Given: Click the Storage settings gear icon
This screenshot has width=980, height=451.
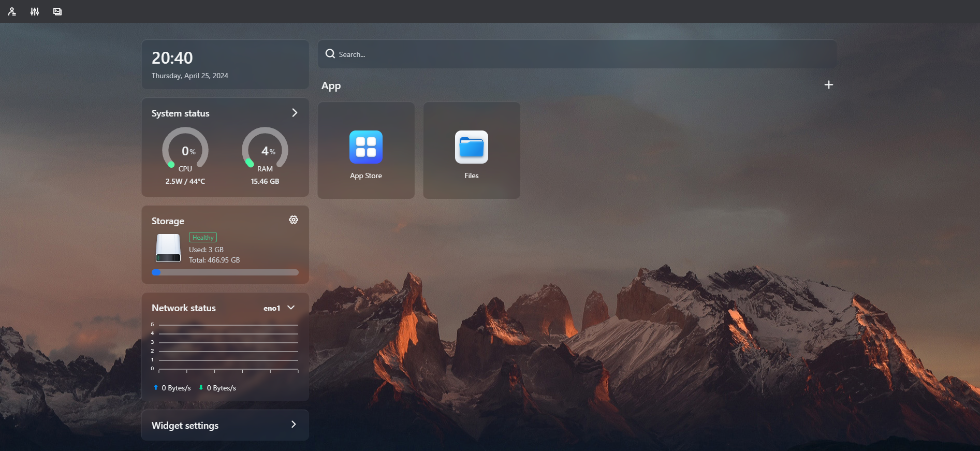Looking at the screenshot, I should [294, 220].
